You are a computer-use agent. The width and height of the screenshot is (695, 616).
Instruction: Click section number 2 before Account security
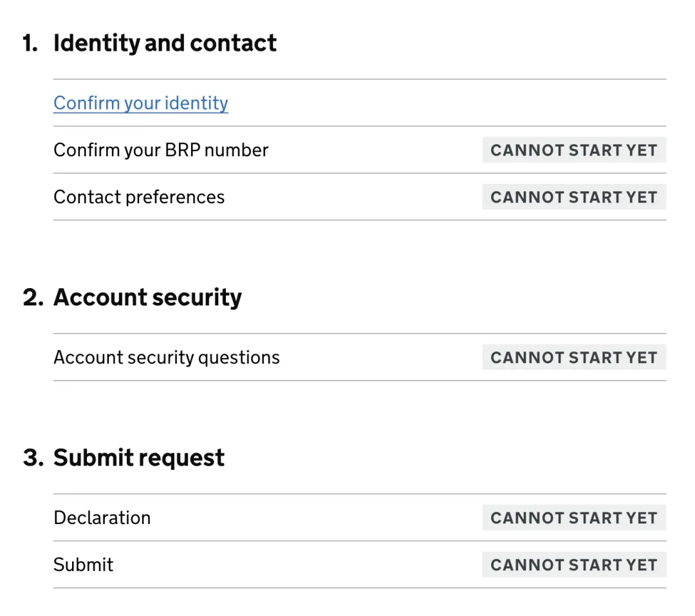[x=32, y=297]
